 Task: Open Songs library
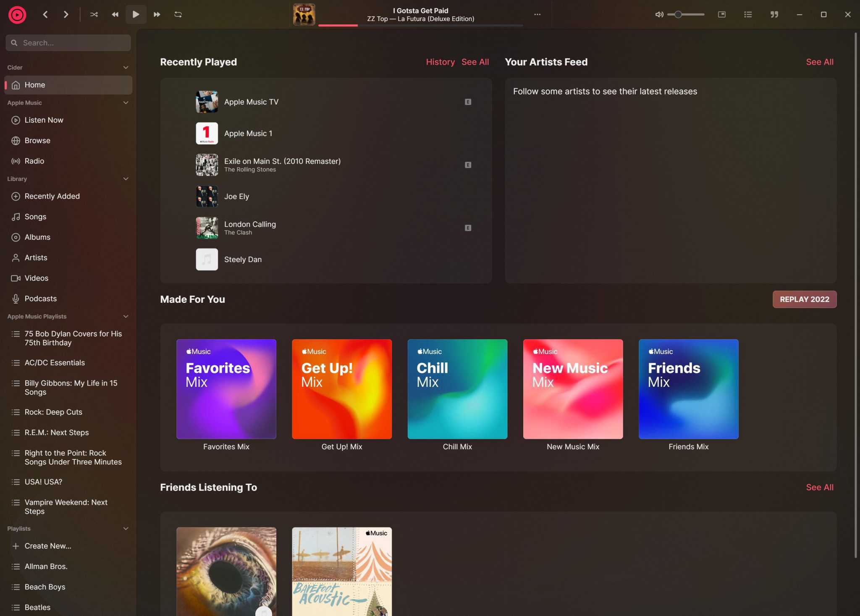tap(68, 217)
